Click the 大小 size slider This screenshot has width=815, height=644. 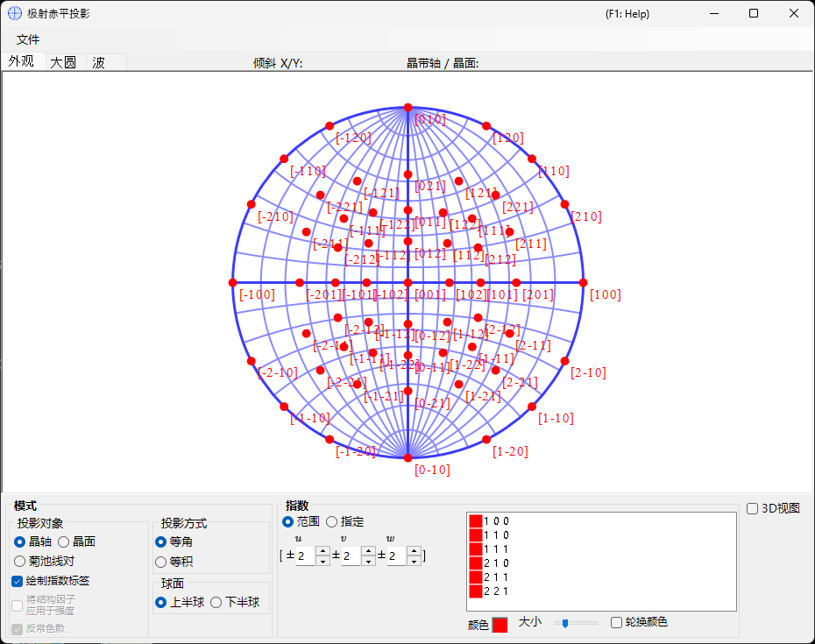[x=576, y=623]
